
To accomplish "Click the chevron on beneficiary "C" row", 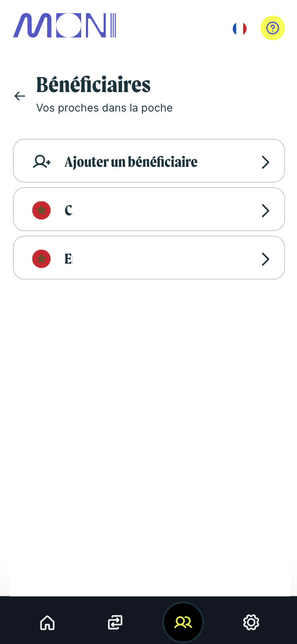I will click(265, 210).
